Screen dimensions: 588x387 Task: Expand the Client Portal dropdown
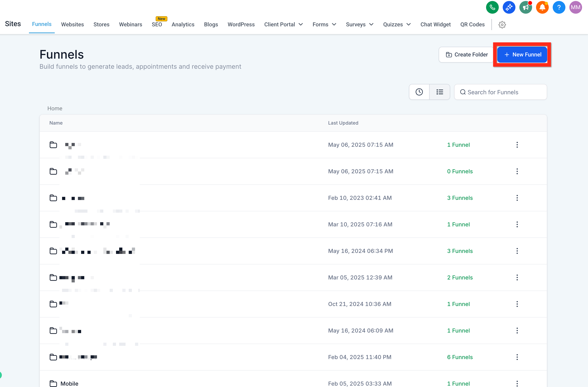point(283,24)
